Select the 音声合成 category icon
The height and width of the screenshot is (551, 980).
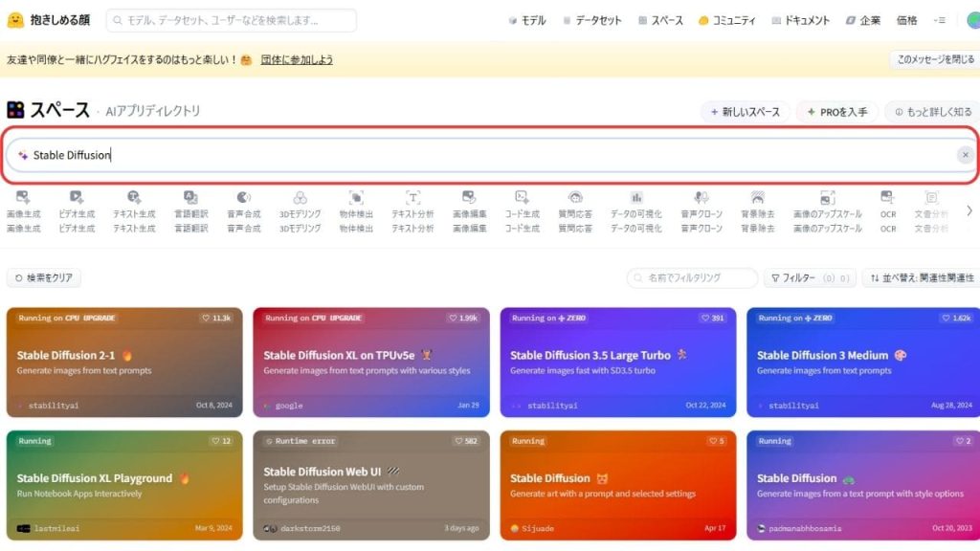pyautogui.click(x=244, y=198)
